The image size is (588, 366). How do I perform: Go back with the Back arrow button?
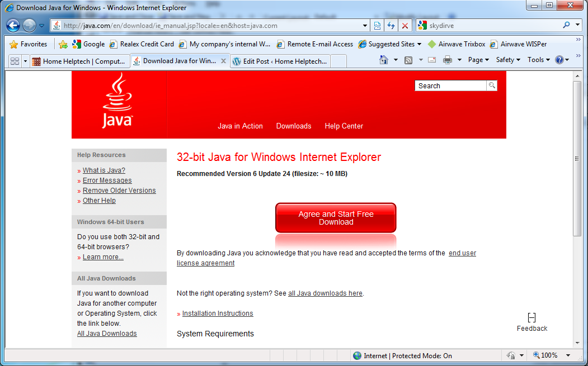(x=13, y=26)
